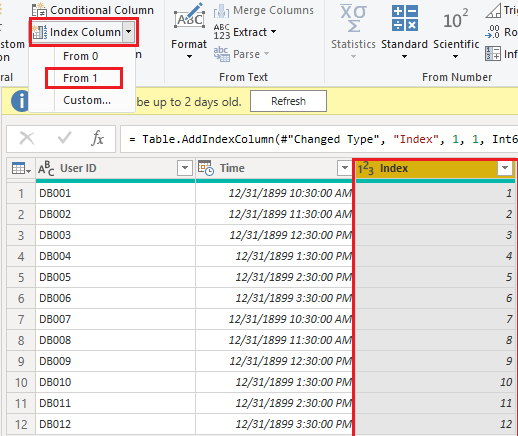Select row number 10

coord(21,382)
